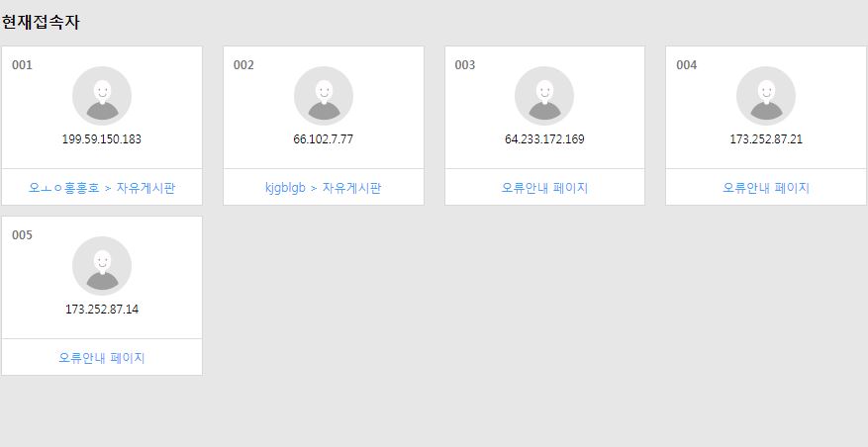Open the kjgblgb > 자유게시판 link
Viewport: 868px width, 447px height.
[324, 188]
